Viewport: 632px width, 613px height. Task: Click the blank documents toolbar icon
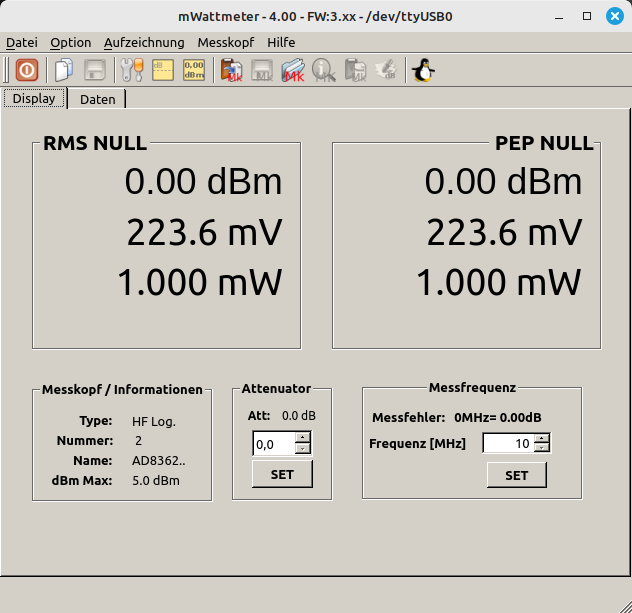tap(64, 70)
